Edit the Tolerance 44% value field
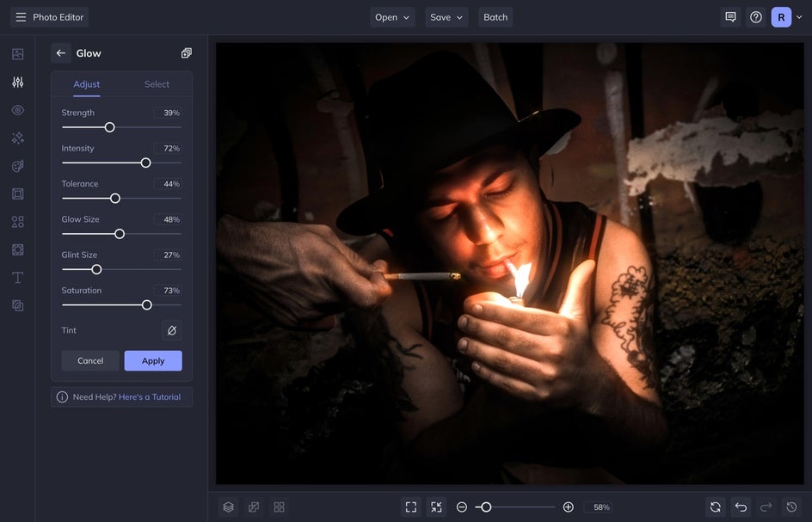 pos(168,184)
